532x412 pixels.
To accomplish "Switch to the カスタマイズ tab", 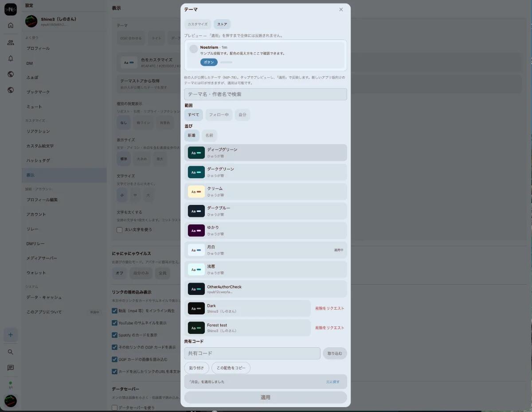I will pyautogui.click(x=198, y=24).
